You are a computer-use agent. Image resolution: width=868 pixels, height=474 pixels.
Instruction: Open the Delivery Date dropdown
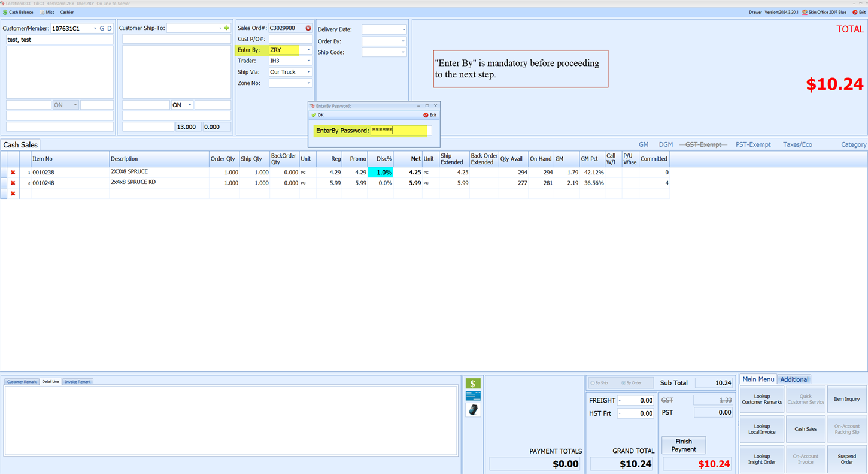click(403, 29)
